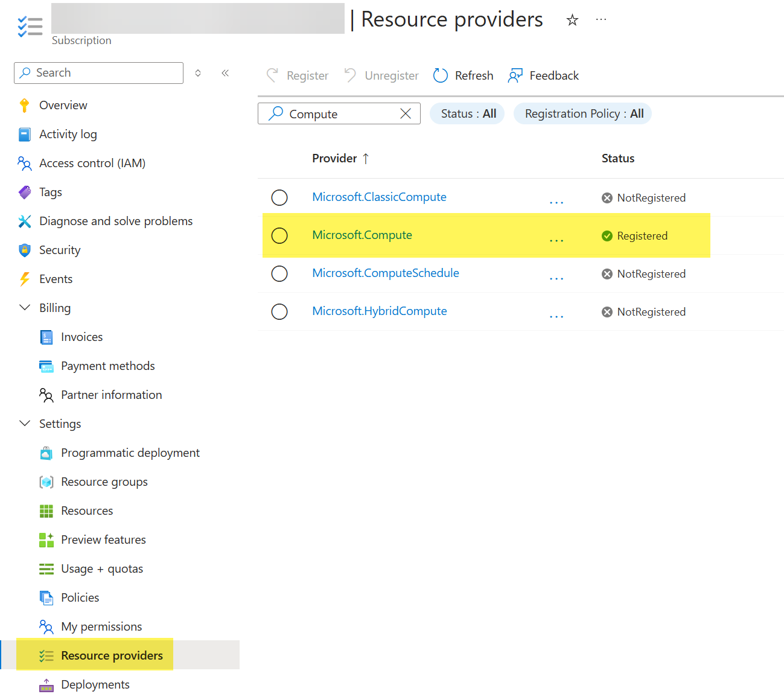Click the Refresh circular arrow icon
Image resolution: width=784 pixels, height=694 pixels.
coord(441,75)
